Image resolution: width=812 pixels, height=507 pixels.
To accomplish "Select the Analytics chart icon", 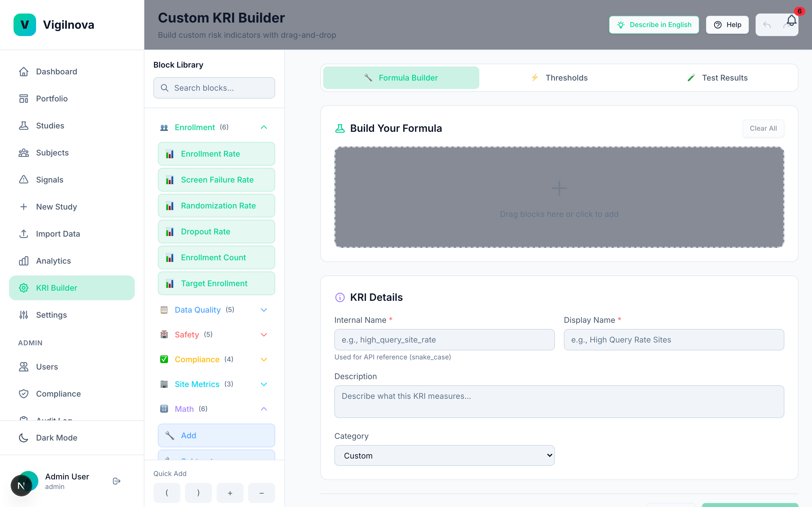I will (x=24, y=261).
